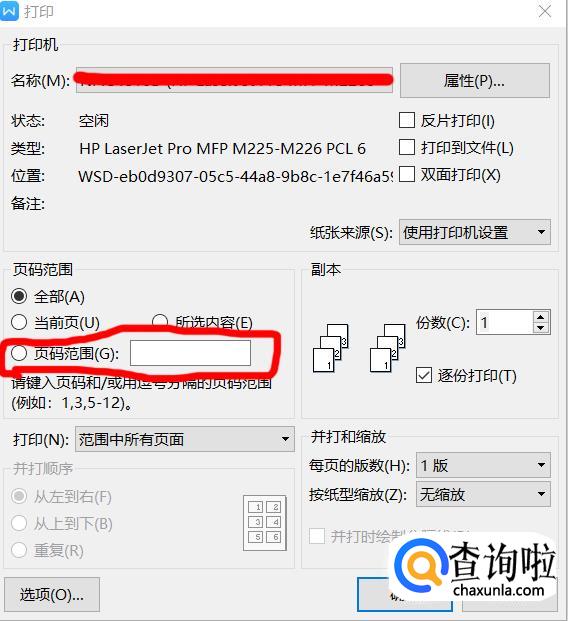Decrease copies count with down arrow
Screen dimensions: 568x621
point(541,328)
